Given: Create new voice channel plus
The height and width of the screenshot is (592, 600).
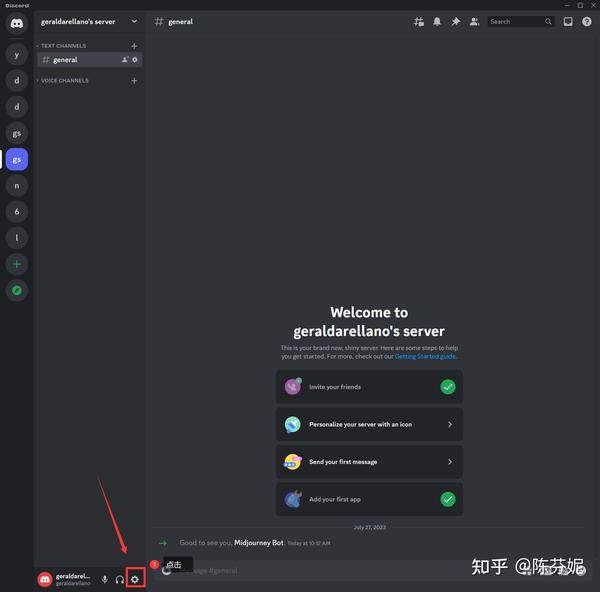Looking at the screenshot, I should coord(134,81).
